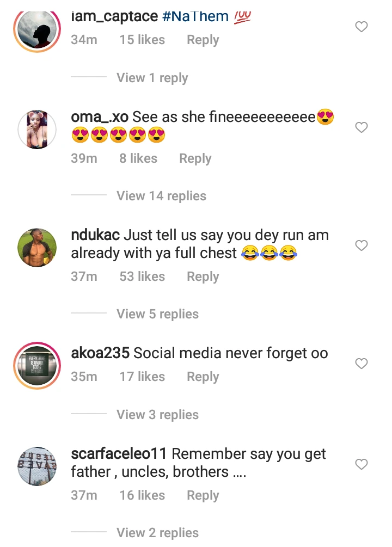392x547 pixels.
Task: Like the iam_captace comment with heart icon
Action: (x=362, y=27)
